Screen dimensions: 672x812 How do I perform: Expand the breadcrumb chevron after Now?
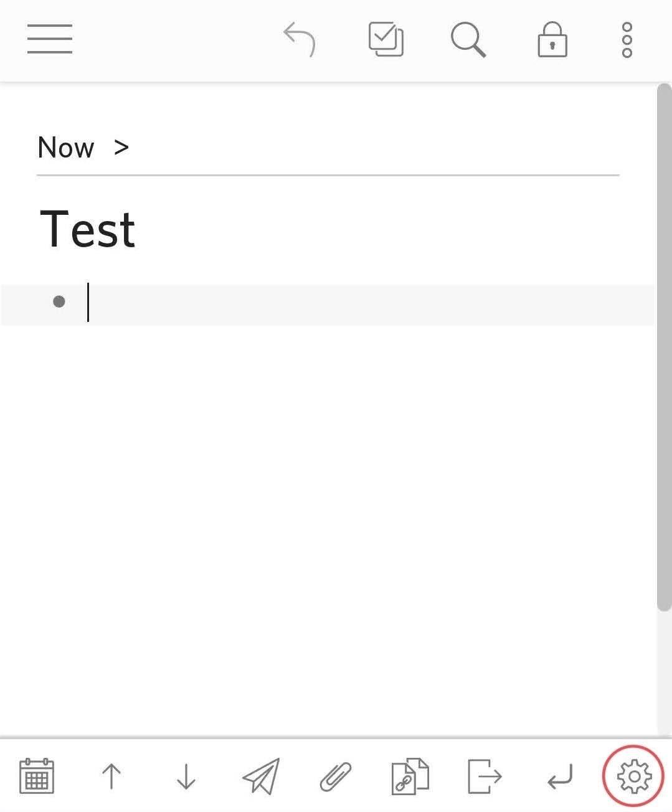[121, 148]
